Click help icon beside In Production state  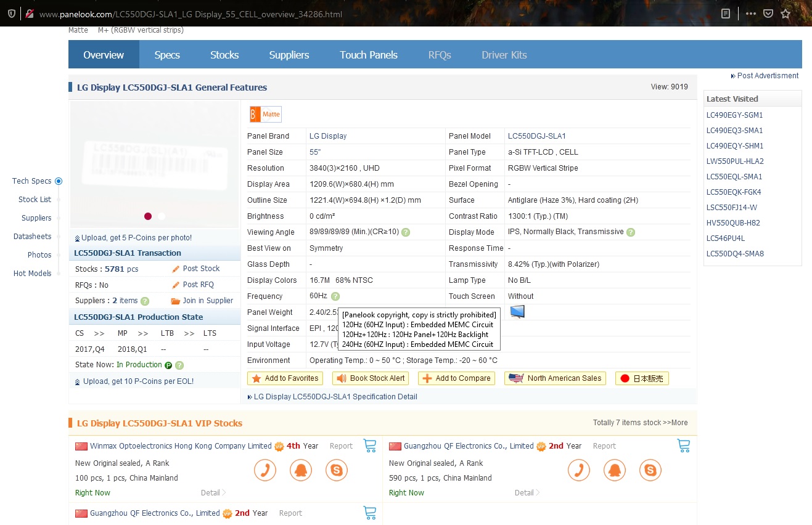coord(179,365)
